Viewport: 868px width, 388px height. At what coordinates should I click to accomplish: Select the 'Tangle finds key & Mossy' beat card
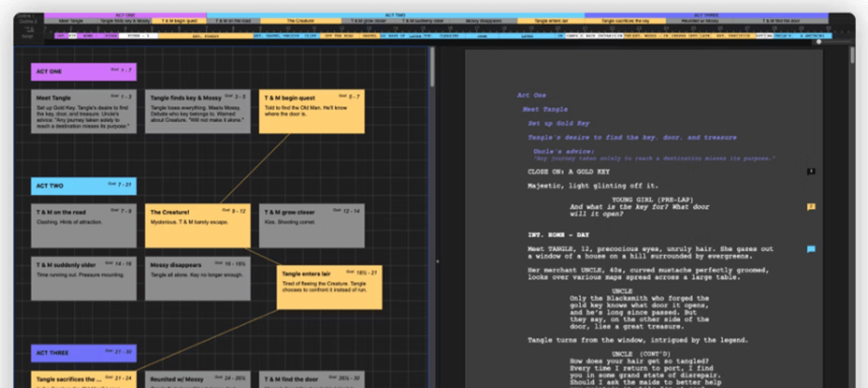pos(197,111)
